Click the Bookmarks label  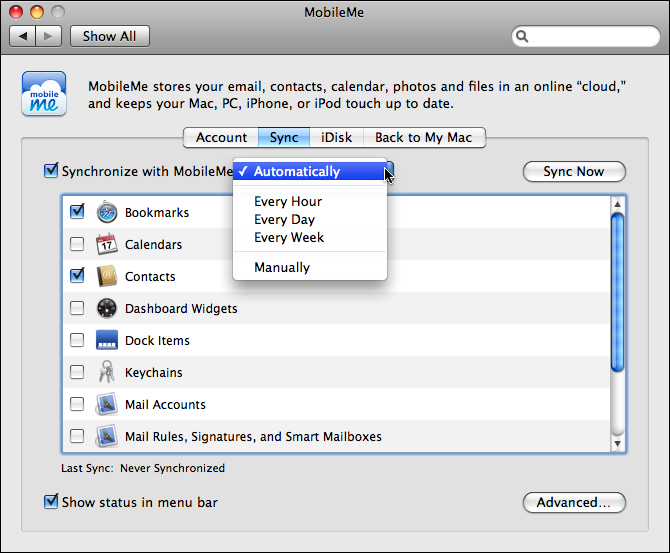click(x=157, y=212)
